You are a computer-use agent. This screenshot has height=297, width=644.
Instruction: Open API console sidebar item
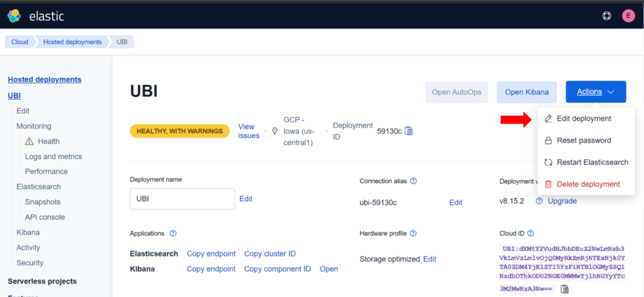click(x=45, y=217)
